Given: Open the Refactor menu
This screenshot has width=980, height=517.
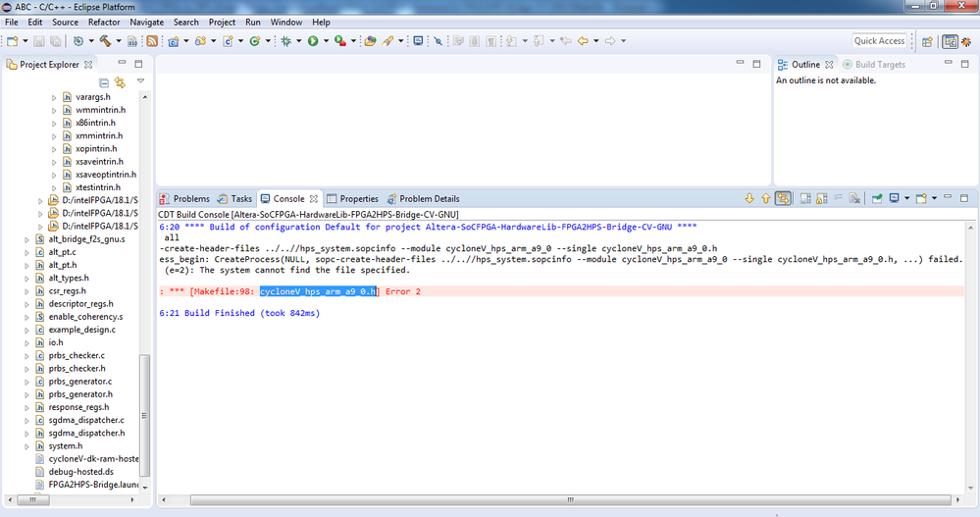Looking at the screenshot, I should click(104, 22).
